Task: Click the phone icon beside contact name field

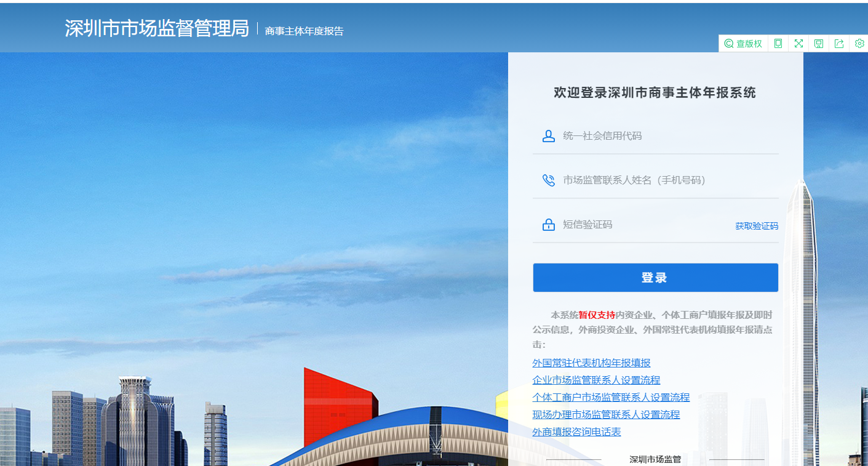Action: (548, 180)
